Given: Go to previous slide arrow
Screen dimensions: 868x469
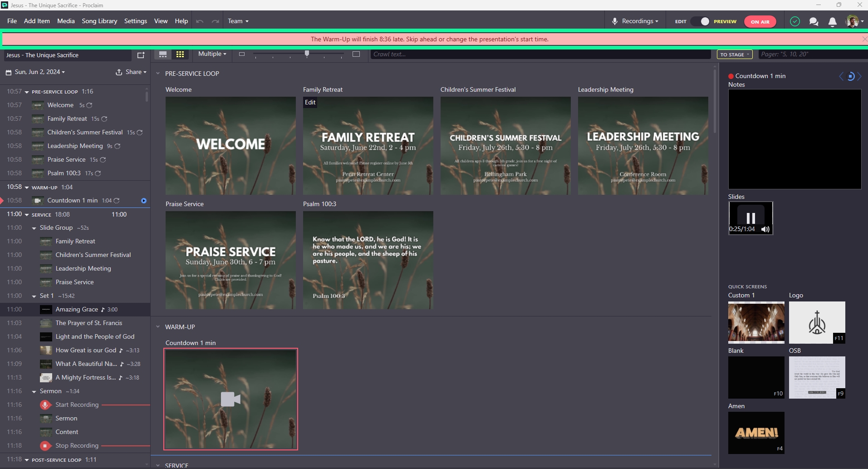Looking at the screenshot, I should (841, 76).
